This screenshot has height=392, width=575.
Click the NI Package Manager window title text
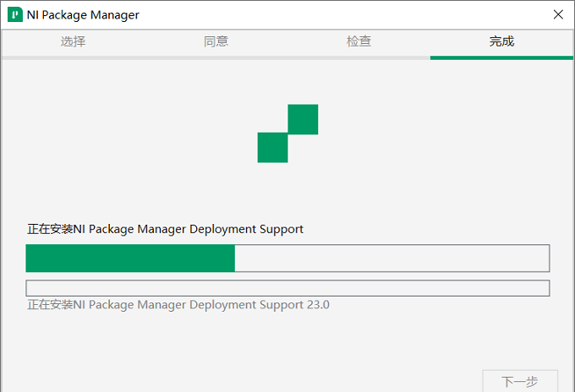tap(83, 15)
